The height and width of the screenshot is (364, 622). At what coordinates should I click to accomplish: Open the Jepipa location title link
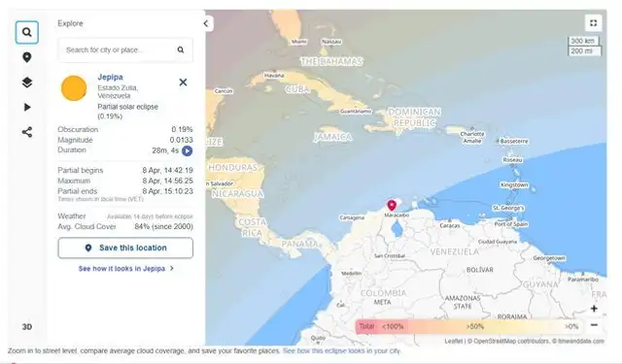coord(110,77)
